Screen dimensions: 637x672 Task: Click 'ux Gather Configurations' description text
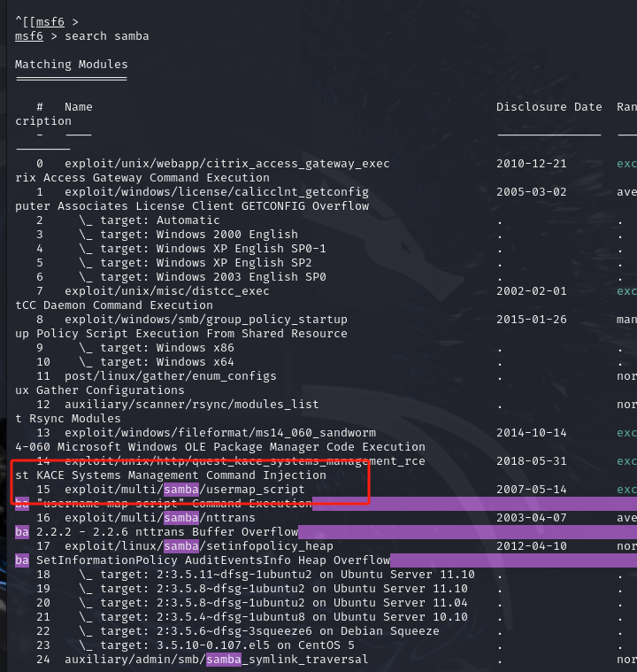100,390
